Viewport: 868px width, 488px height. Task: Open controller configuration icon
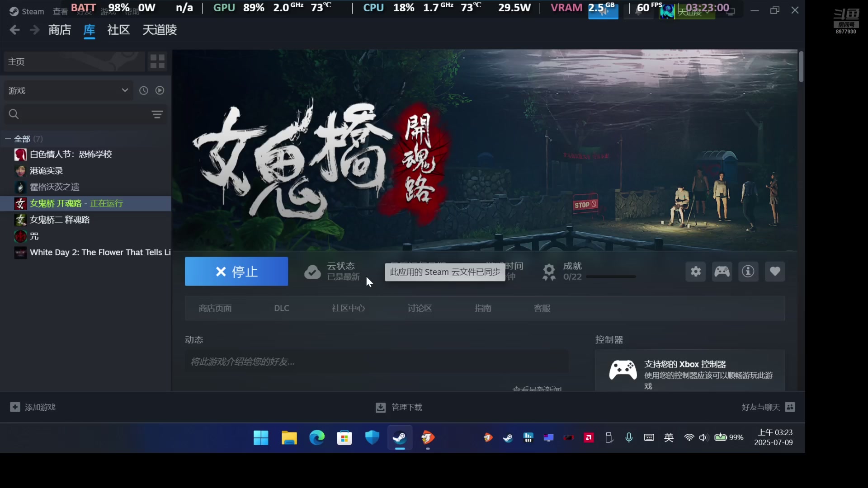point(722,272)
